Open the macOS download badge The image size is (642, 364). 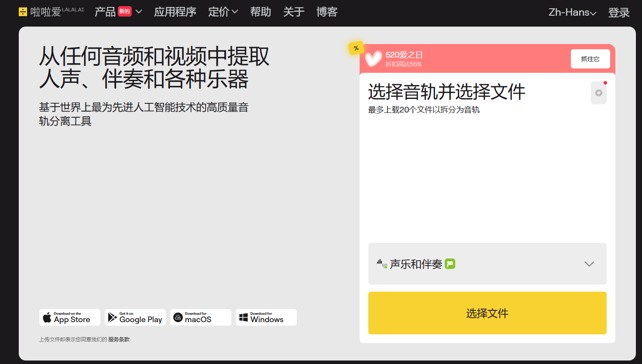pos(201,317)
